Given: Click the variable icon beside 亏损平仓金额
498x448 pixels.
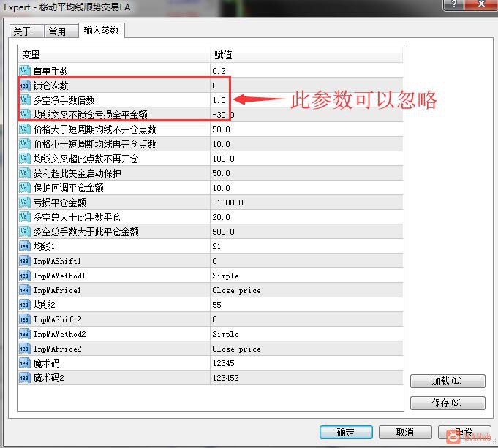Looking at the screenshot, I should tap(25, 202).
